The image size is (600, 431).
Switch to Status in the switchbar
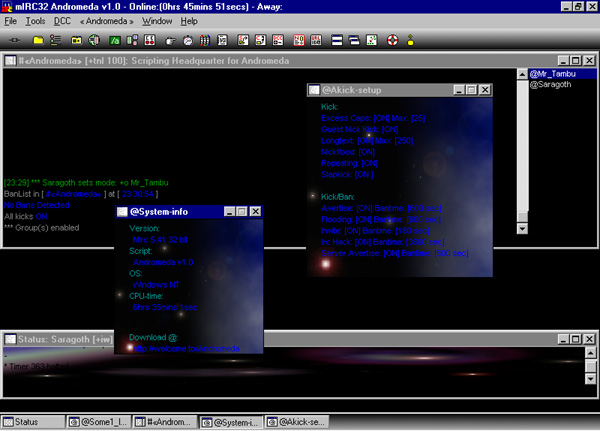(33, 422)
